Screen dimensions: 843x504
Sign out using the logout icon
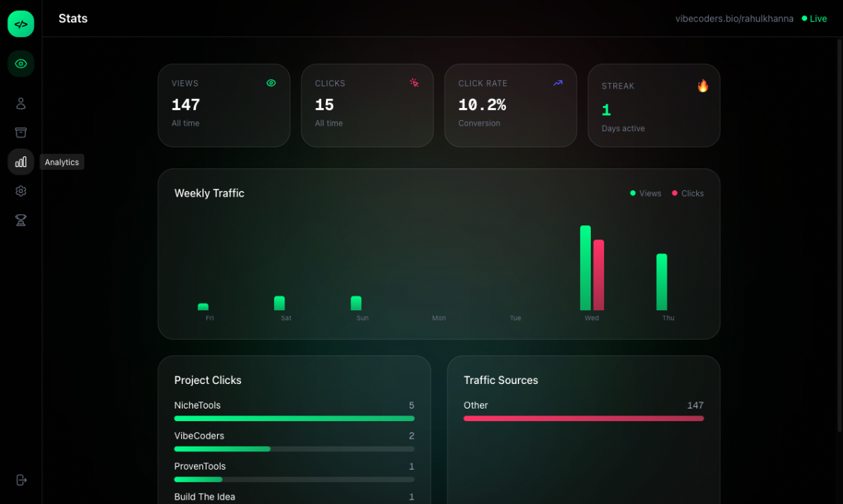20,480
